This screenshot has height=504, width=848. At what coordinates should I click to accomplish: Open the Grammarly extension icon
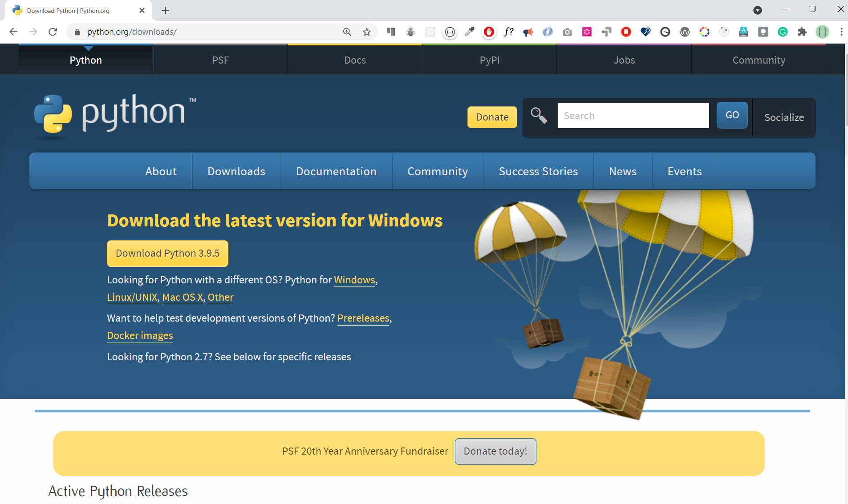(783, 32)
